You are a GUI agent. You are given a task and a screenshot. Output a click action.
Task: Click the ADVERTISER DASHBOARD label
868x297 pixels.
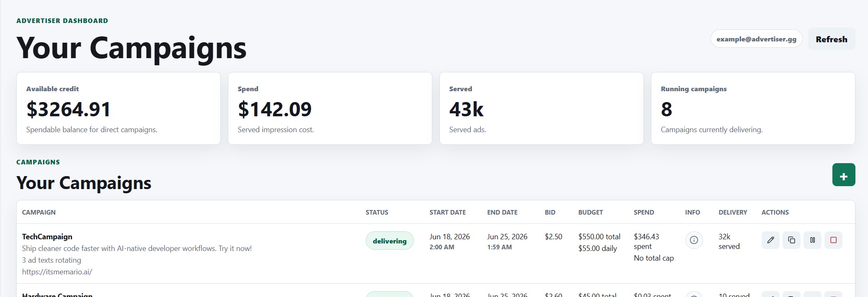62,21
